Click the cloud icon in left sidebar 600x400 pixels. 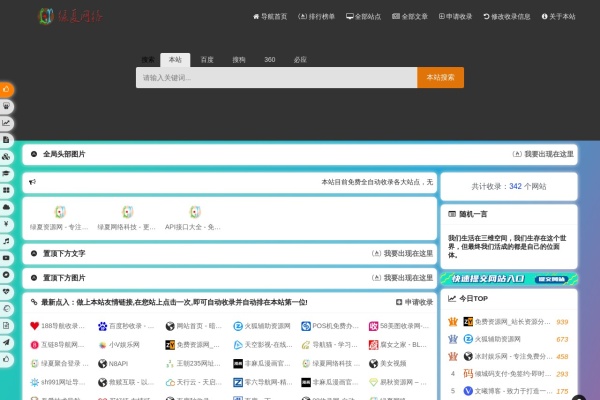[7, 206]
